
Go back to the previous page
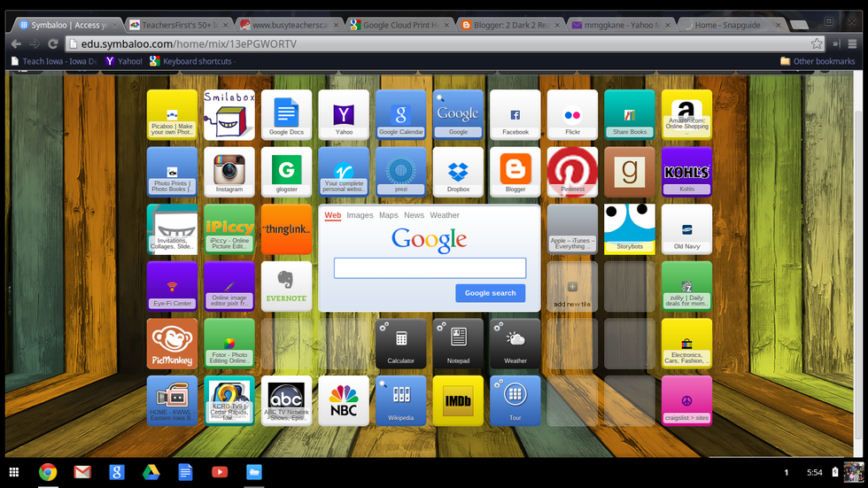pyautogui.click(x=16, y=43)
